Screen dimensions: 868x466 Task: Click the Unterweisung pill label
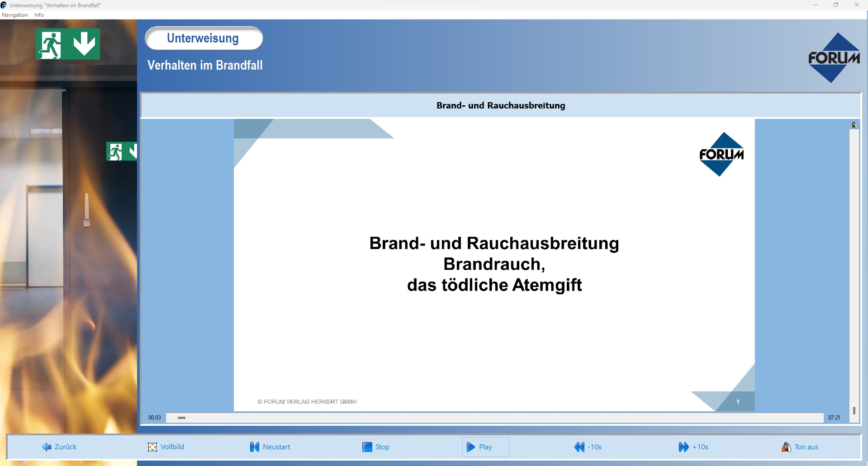point(204,38)
